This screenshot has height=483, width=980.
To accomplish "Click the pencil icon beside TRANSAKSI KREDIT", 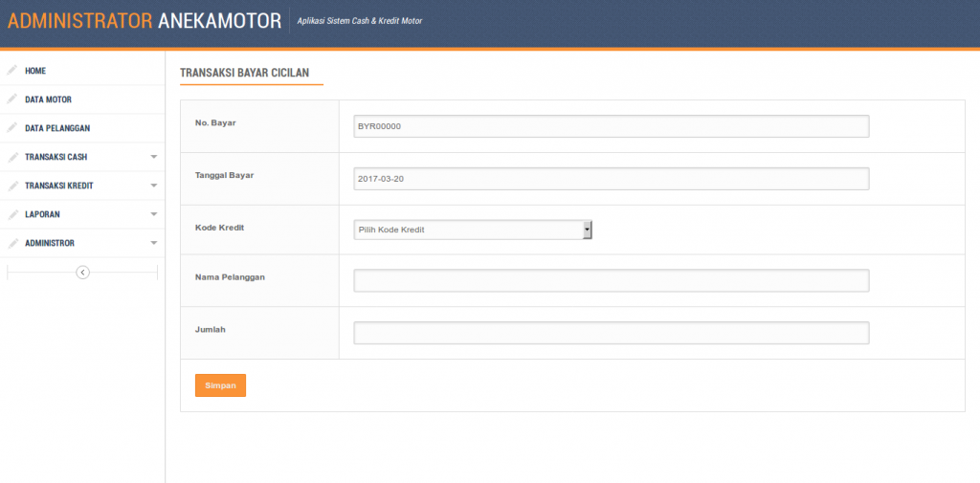I will click(x=11, y=186).
